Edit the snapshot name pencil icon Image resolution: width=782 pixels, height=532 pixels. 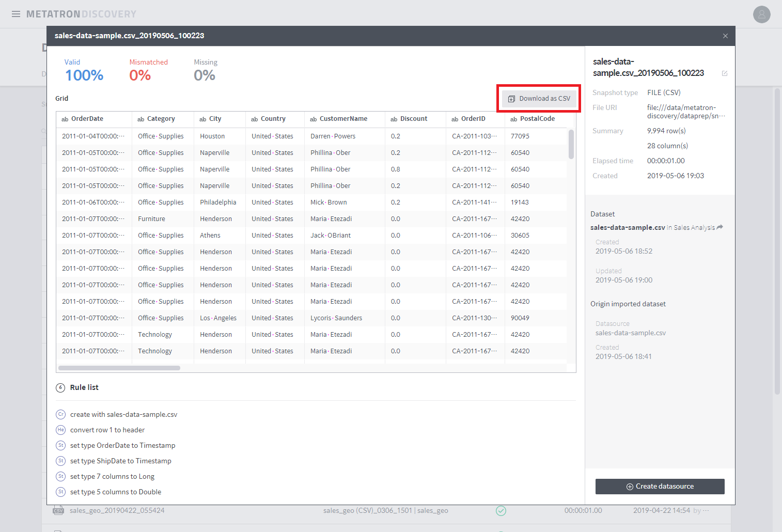point(725,73)
